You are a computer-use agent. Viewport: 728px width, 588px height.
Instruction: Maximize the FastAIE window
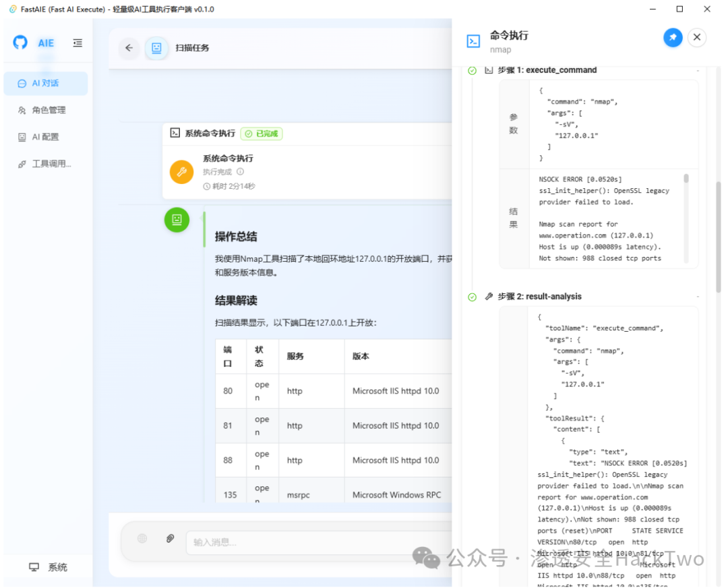pyautogui.click(x=679, y=9)
